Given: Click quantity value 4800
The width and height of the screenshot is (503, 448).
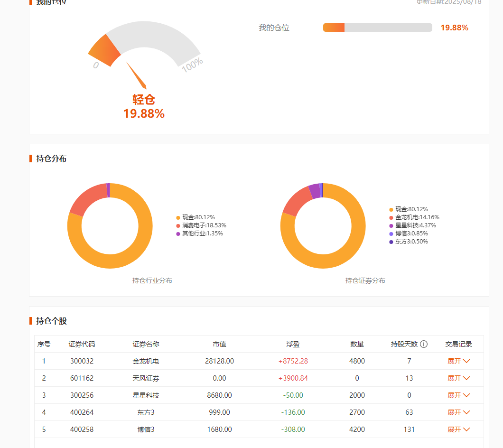Looking at the screenshot, I should coord(357,361).
